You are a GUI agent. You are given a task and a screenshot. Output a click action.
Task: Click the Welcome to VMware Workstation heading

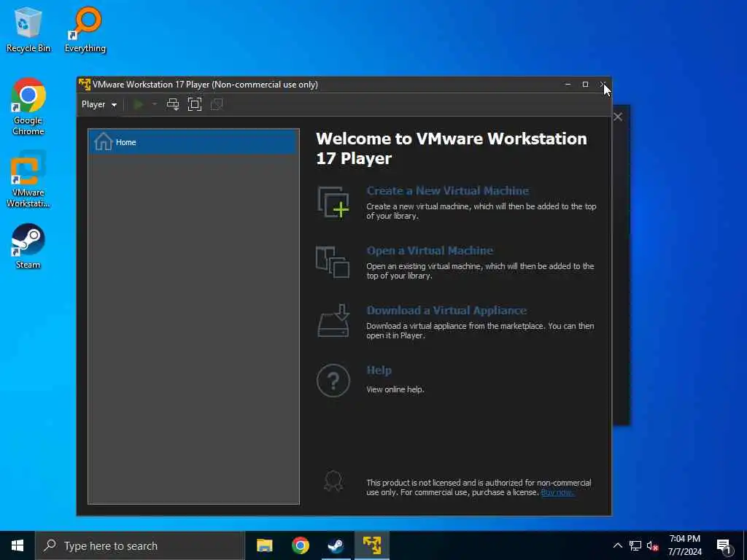click(x=452, y=148)
